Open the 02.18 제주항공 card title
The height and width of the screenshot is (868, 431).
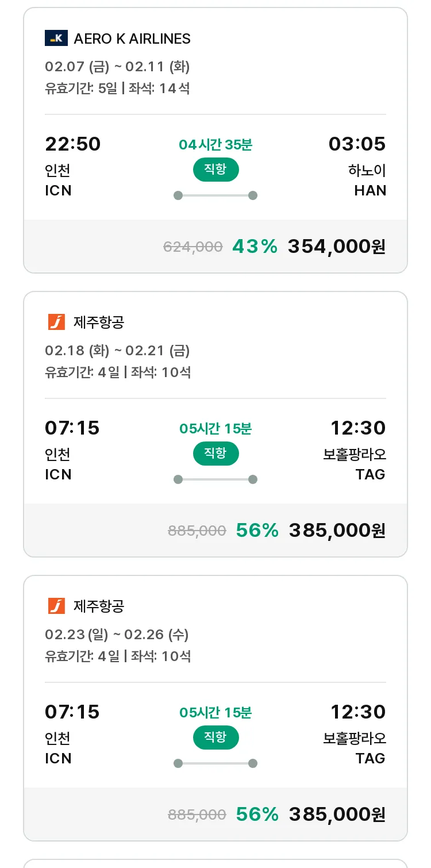tap(99, 322)
